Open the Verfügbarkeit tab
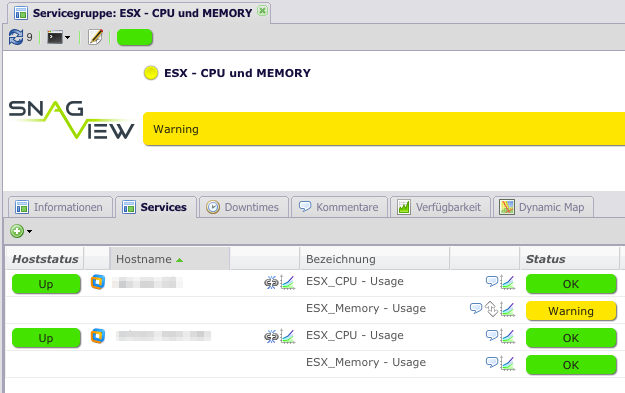The image size is (625, 393). click(x=440, y=207)
